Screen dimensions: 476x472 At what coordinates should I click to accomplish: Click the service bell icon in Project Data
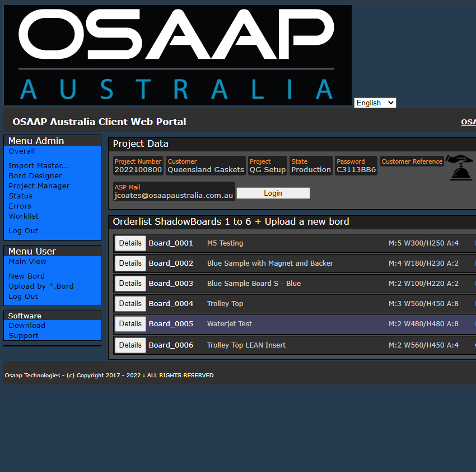[460, 168]
